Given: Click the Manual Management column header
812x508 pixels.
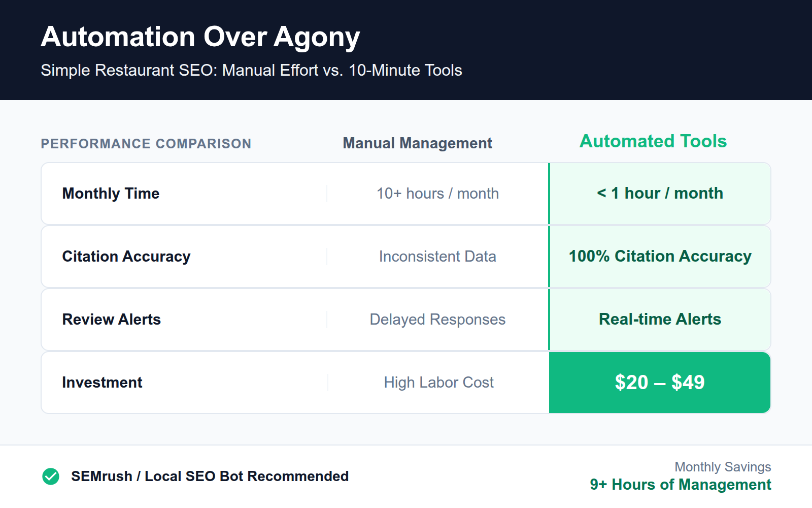Looking at the screenshot, I should point(417,143).
